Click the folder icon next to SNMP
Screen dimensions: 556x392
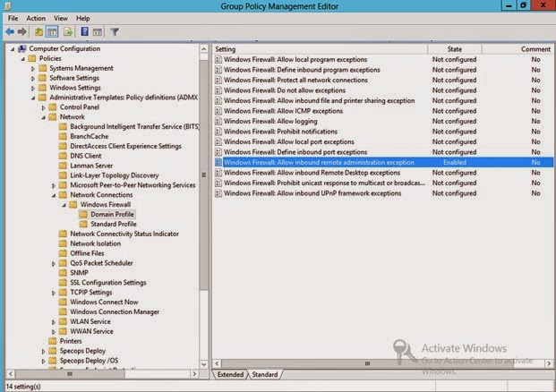click(x=63, y=273)
